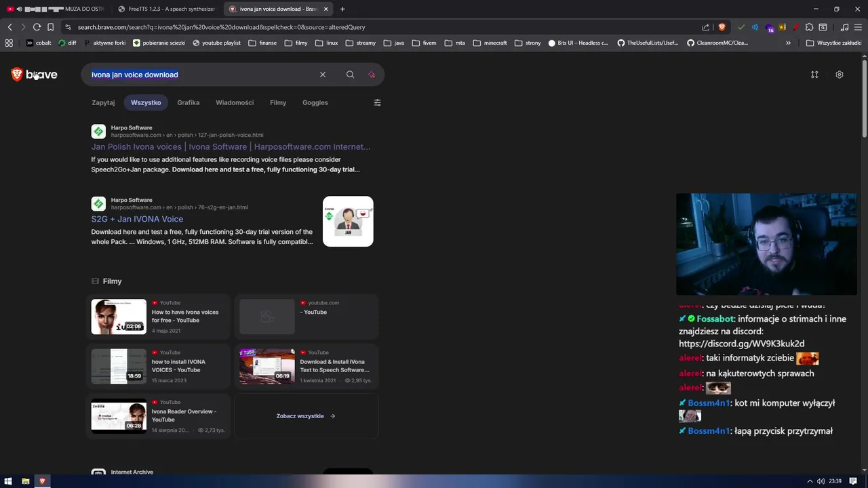Switch to the Goggles search tab
The height and width of the screenshot is (488, 868).
[315, 102]
